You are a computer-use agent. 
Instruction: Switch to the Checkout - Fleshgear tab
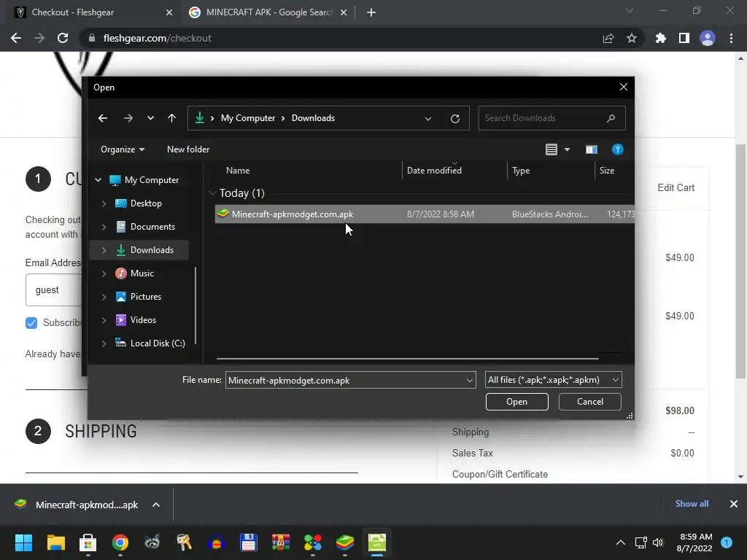[93, 12]
